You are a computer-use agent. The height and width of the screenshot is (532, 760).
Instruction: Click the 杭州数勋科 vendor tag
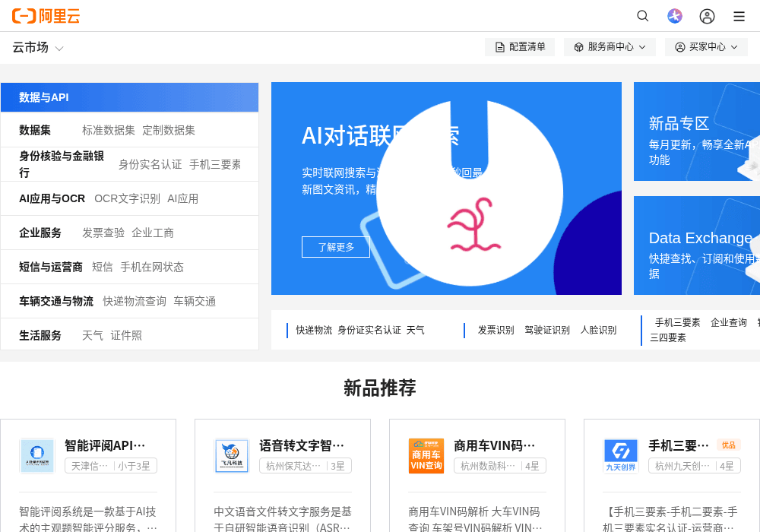[488, 467]
